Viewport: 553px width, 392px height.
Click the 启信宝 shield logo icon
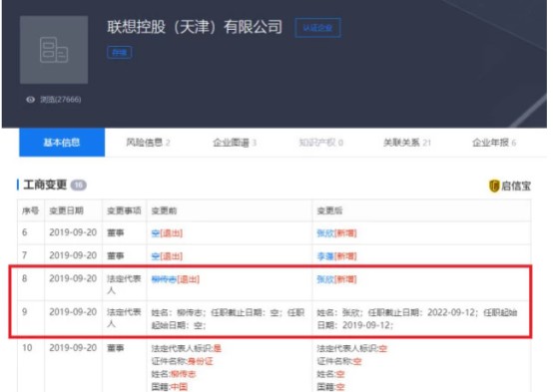494,186
